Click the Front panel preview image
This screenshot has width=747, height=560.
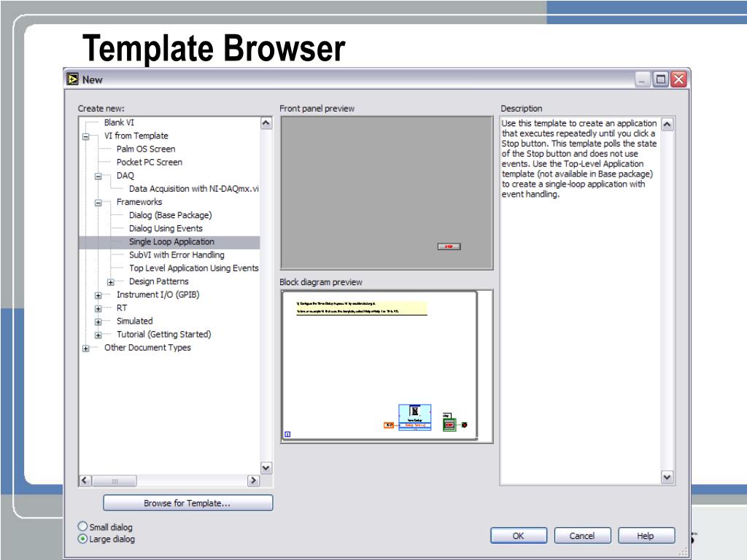point(387,192)
